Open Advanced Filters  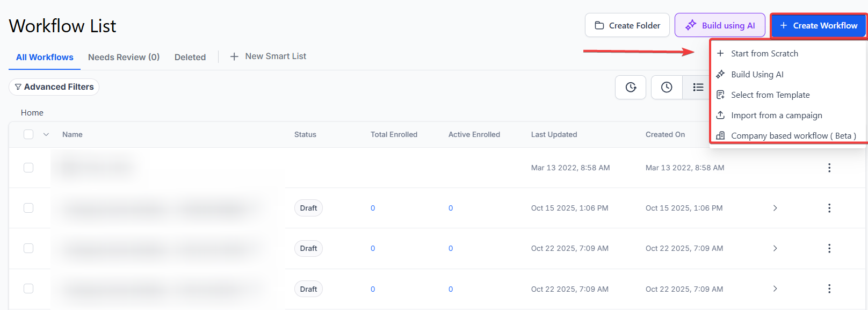54,87
